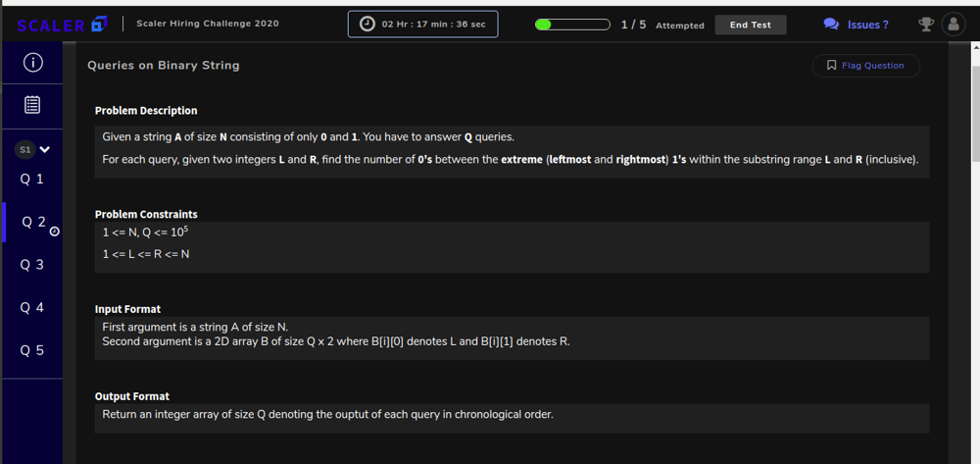Open the user profile avatar icon
Screen dimensions: 980x464
click(x=954, y=25)
